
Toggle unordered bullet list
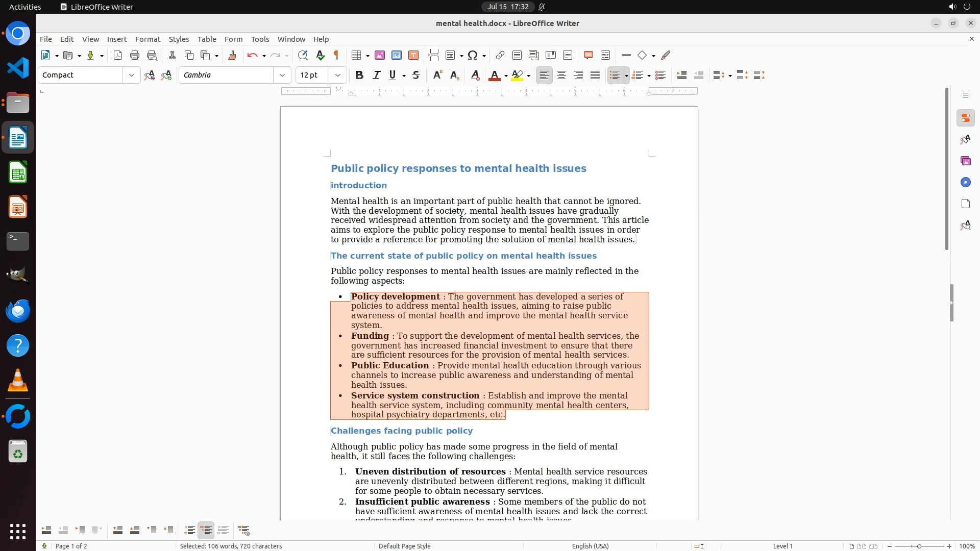click(615, 76)
